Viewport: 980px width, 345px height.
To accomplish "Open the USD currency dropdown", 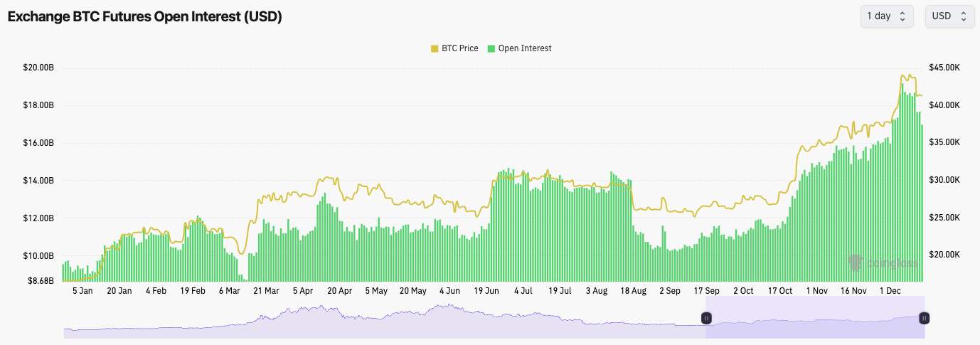I will click(x=949, y=16).
